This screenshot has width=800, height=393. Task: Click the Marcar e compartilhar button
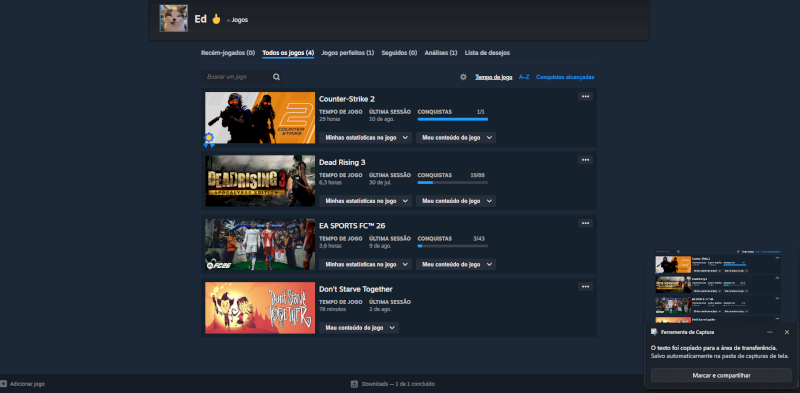point(721,375)
